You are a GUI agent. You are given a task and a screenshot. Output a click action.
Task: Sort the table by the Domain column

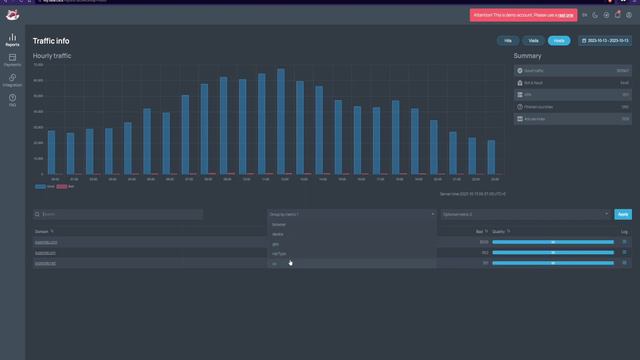tap(44, 232)
